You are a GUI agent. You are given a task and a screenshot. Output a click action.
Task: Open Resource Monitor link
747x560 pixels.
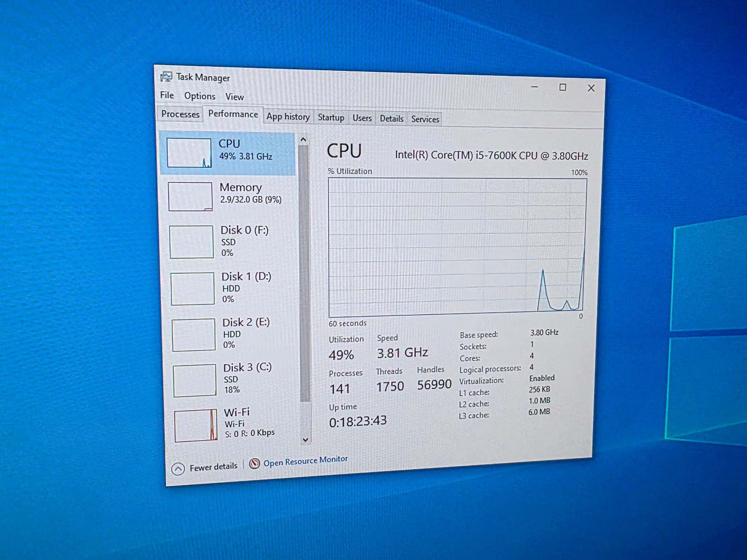pyautogui.click(x=305, y=461)
